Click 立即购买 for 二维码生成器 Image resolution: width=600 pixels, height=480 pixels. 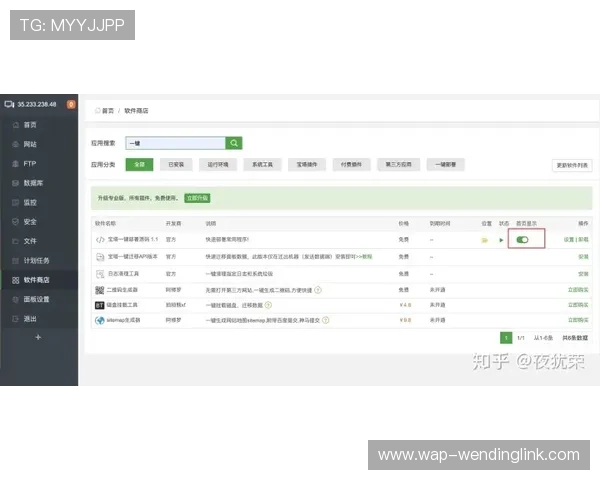tap(578, 290)
